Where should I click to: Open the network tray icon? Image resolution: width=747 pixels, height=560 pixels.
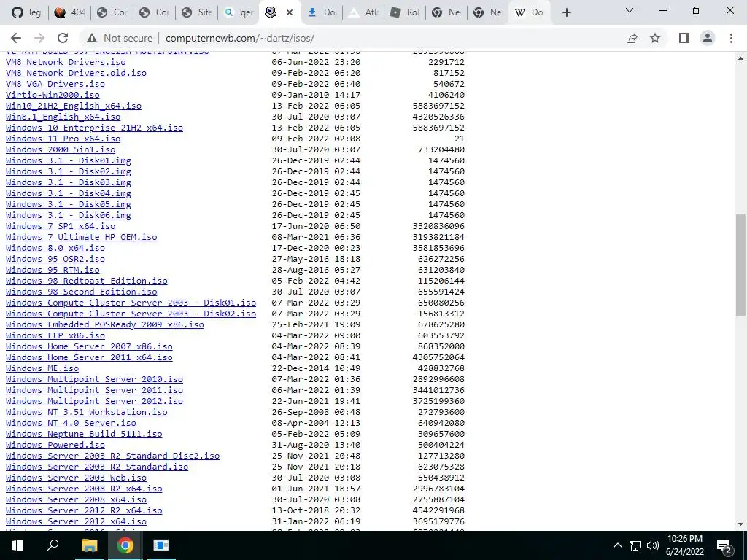(x=635, y=545)
